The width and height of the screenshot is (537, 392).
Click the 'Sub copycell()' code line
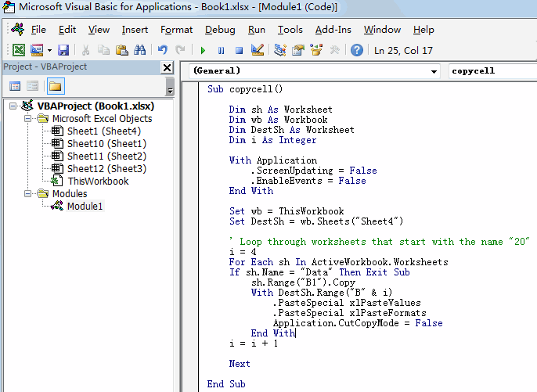click(245, 89)
